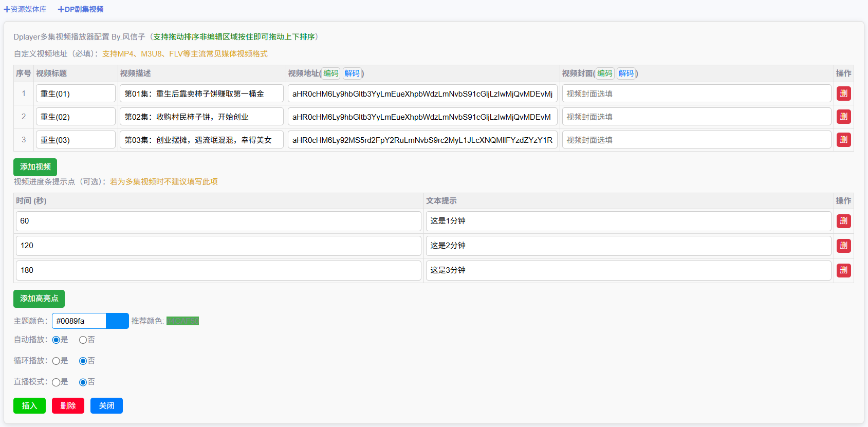Click 编码 encode for 视频地址 column
The image size is (868, 427).
click(331, 73)
